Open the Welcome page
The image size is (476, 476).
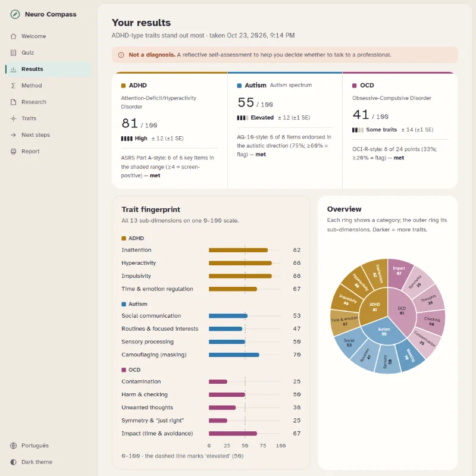click(x=48, y=36)
